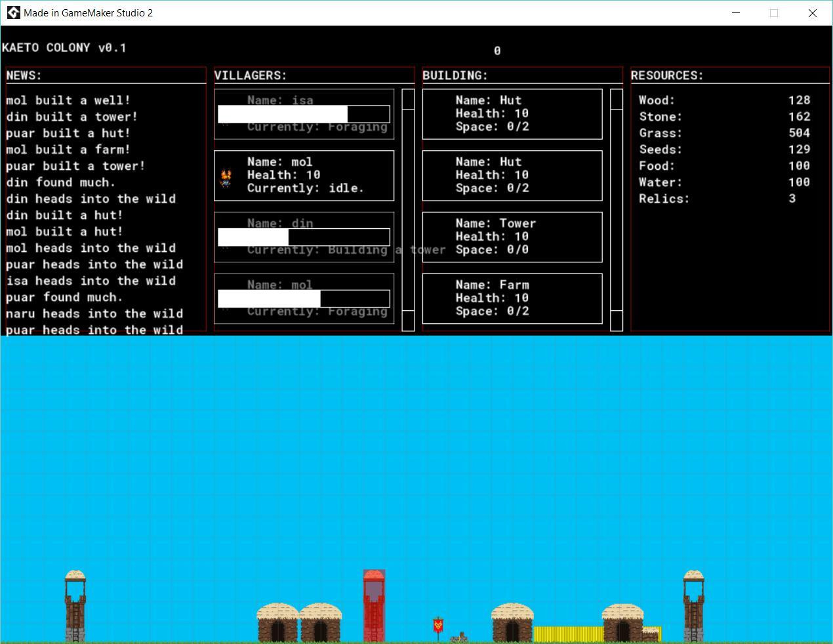833x644 pixels.
Task: Click the hut just right of the farm field
Action: [x=622, y=623]
